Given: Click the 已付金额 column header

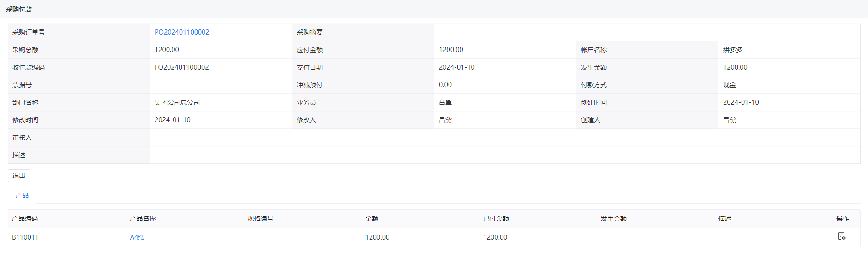Looking at the screenshot, I should tap(496, 218).
